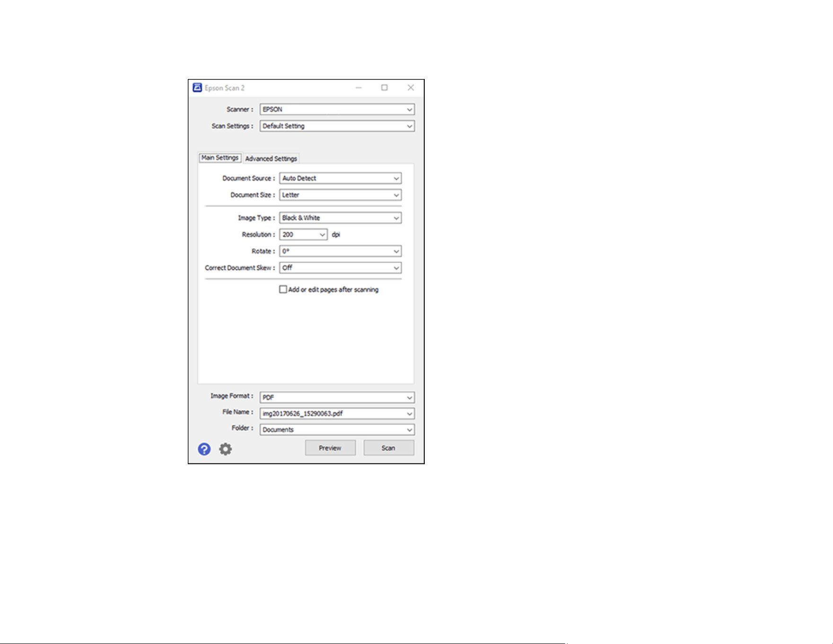Select the Main Settings tab
Screen dimensions: 833x644
[x=220, y=158]
